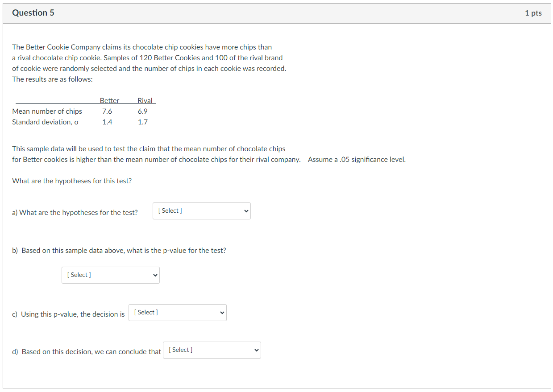The height and width of the screenshot is (392, 553).
Task: Click 'Assume a .05 significance level.' text
Action: 357,160
